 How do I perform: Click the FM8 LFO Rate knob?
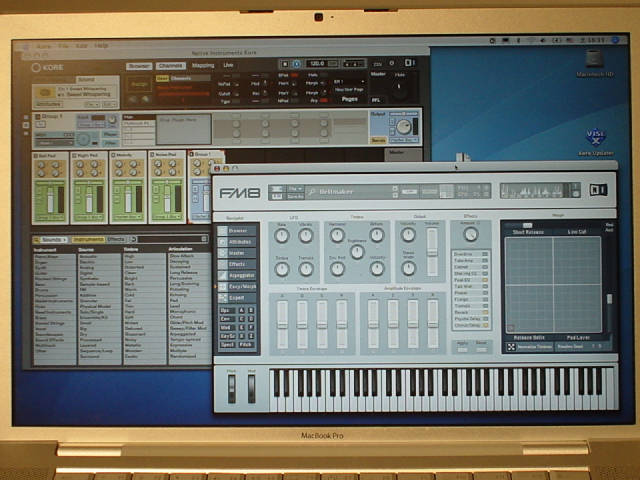tap(282, 236)
